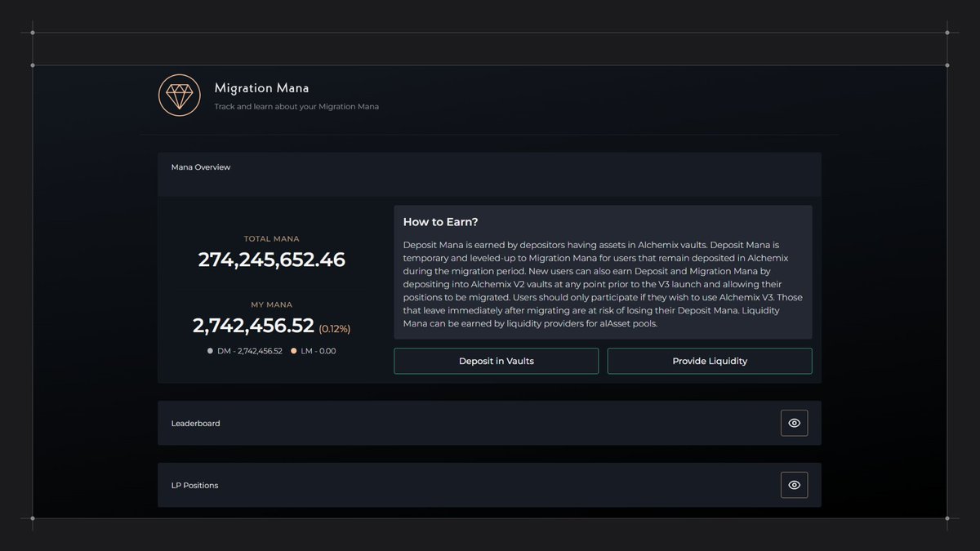
Task: Click the Provide Liquidity button
Action: (x=710, y=361)
